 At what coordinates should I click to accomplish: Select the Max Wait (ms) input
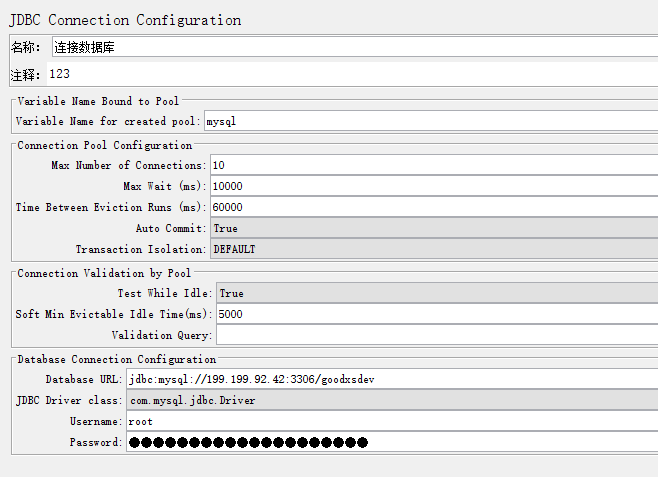430,186
